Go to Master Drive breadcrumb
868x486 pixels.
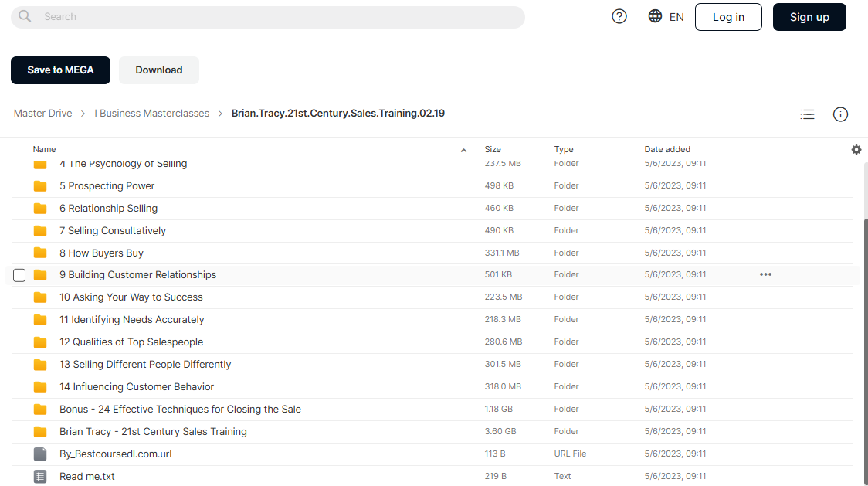click(42, 113)
